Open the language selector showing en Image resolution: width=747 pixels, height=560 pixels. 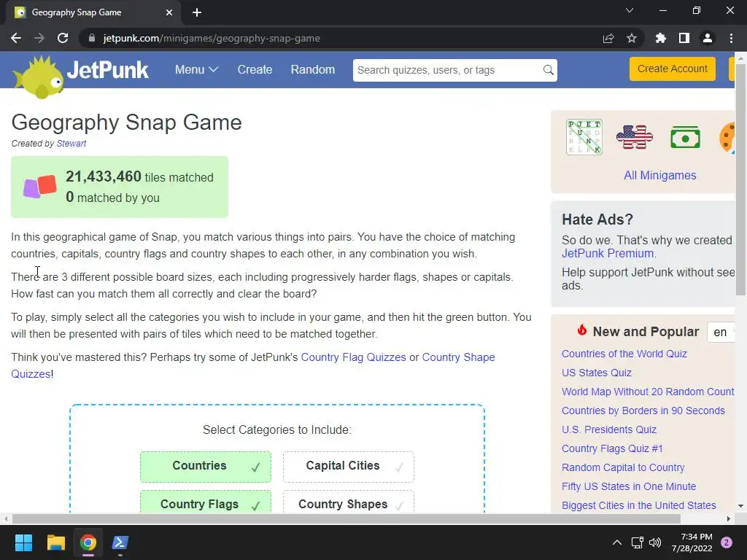coord(721,332)
